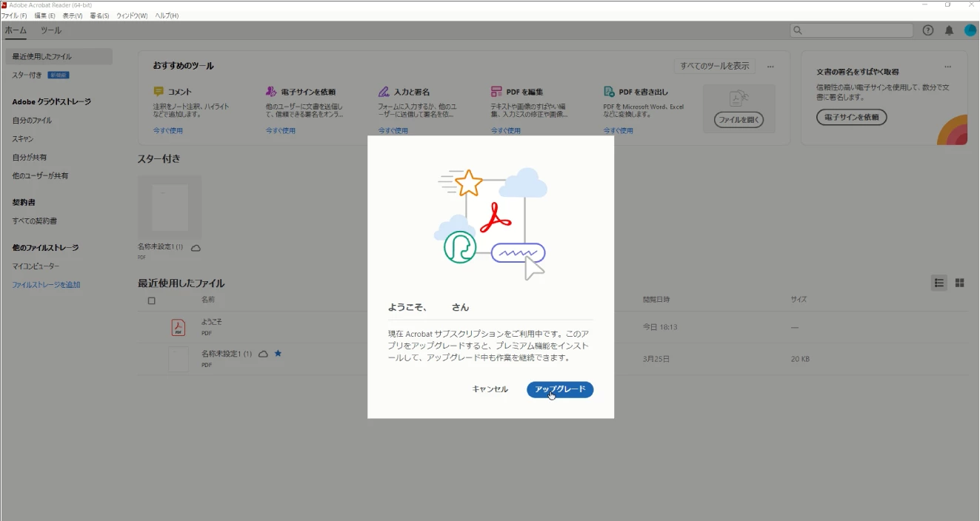Image resolution: width=980 pixels, height=521 pixels.
Task: Click the PDF を編集 tool icon
Action: (496, 92)
